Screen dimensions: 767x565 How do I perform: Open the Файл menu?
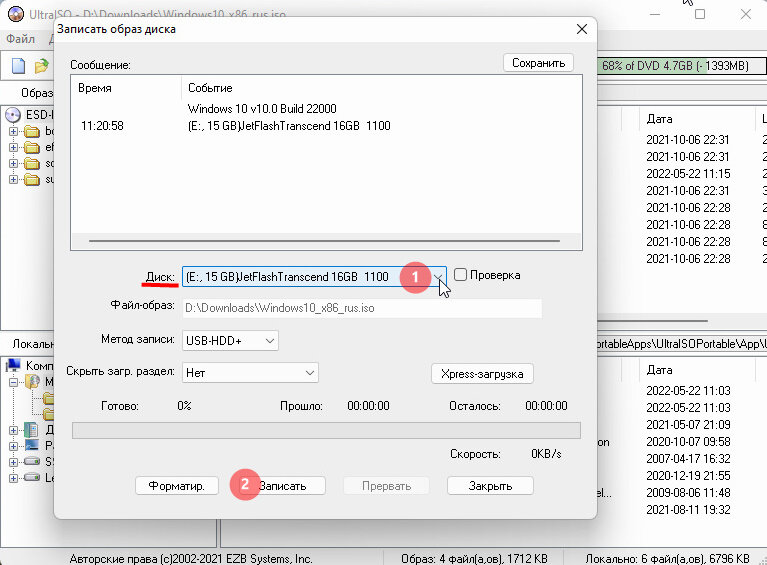21,39
